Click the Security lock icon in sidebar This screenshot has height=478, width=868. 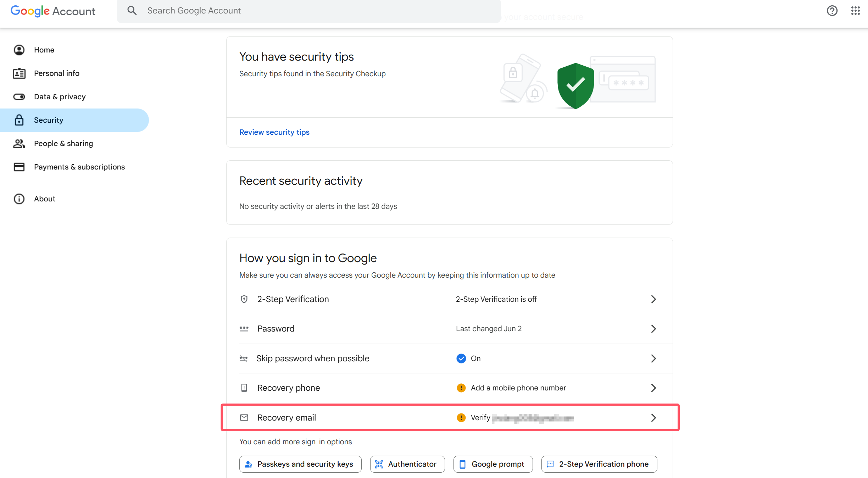click(x=19, y=120)
